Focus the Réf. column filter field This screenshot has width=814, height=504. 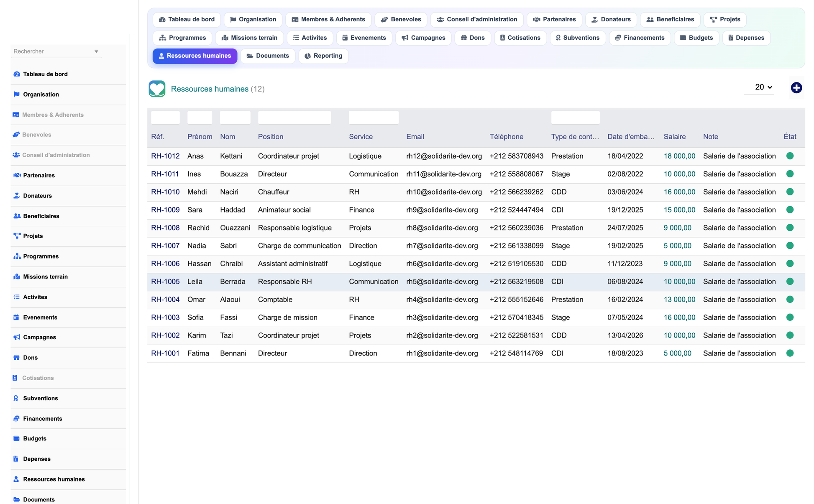pos(165,118)
